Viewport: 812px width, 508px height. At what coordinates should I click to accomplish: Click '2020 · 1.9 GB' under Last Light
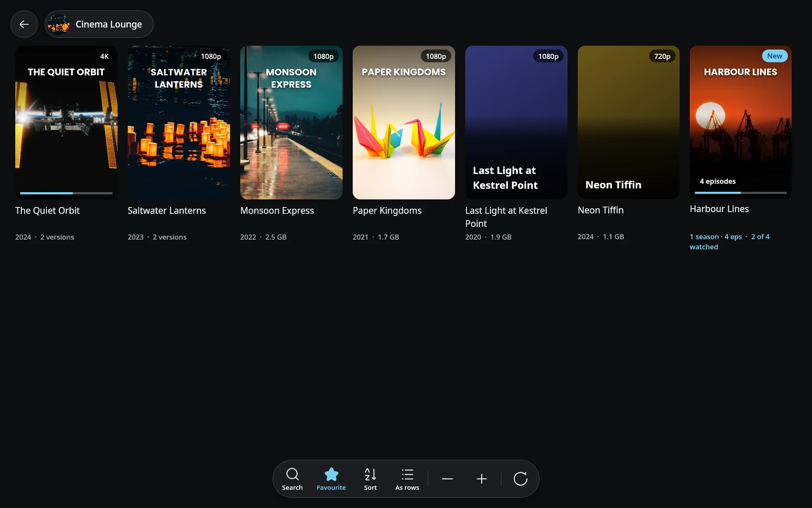(x=488, y=237)
